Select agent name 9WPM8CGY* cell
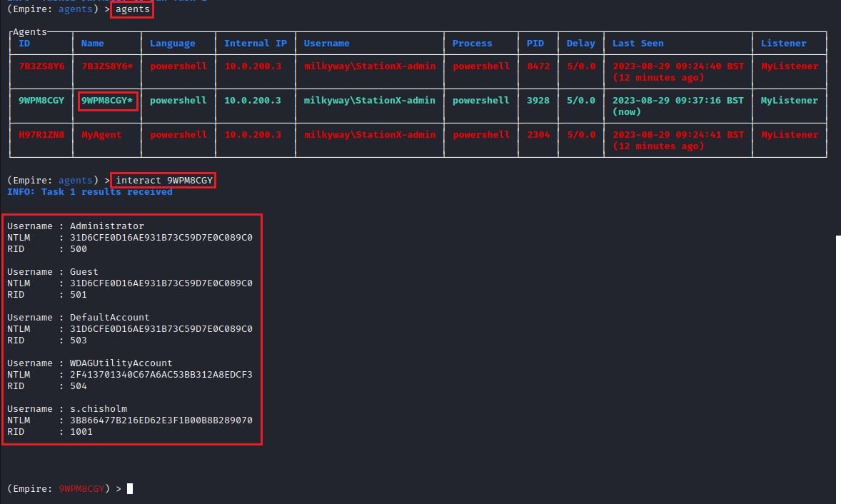This screenshot has height=504, width=841. point(107,100)
